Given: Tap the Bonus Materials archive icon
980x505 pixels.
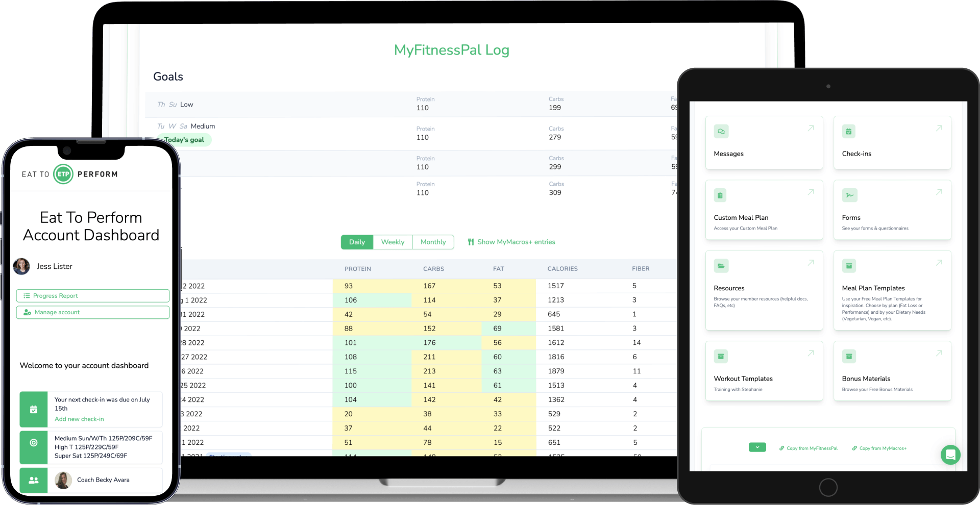Looking at the screenshot, I should pyautogui.click(x=849, y=356).
